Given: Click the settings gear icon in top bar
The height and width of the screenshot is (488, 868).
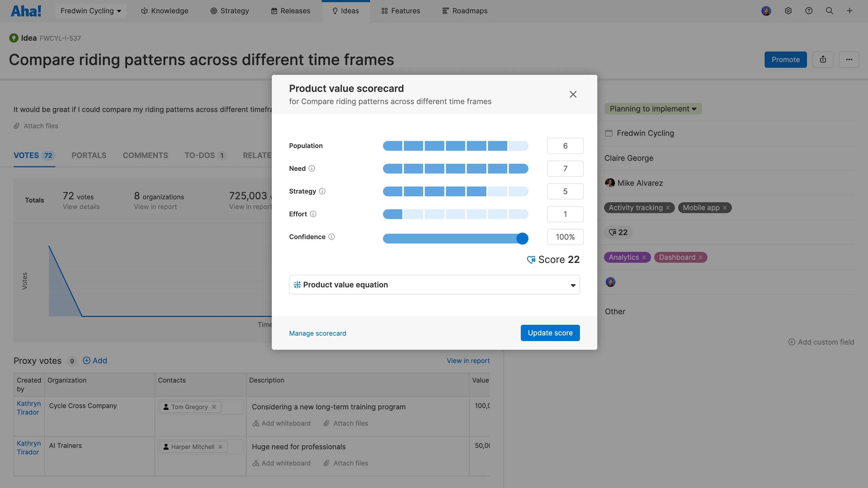Looking at the screenshot, I should (x=788, y=11).
